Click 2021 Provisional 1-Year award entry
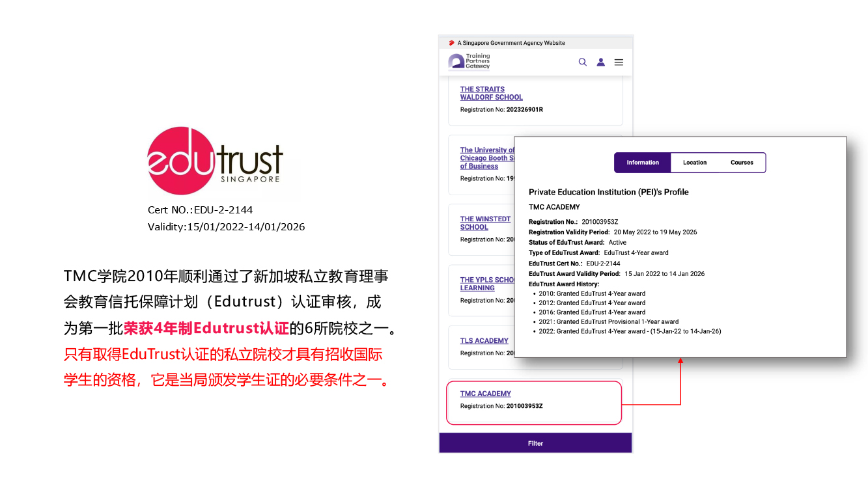The height and width of the screenshot is (488, 868). tap(609, 322)
